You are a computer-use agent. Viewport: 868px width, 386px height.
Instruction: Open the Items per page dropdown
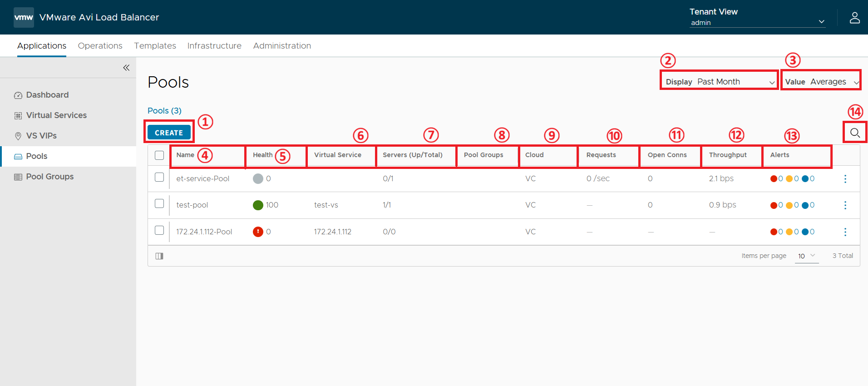[x=807, y=256]
